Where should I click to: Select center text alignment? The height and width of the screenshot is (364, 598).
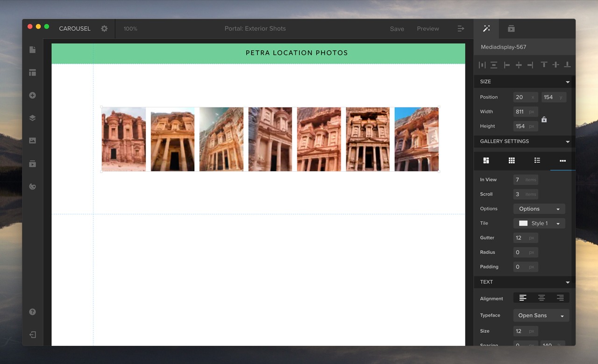pos(541,298)
